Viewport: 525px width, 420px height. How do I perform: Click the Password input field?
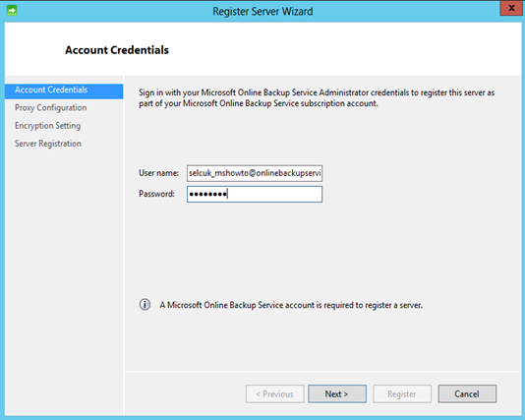(x=255, y=194)
